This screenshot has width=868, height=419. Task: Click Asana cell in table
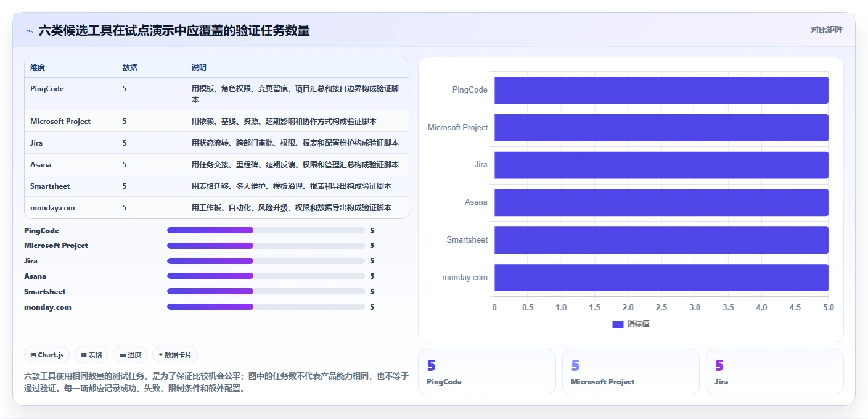pos(41,165)
